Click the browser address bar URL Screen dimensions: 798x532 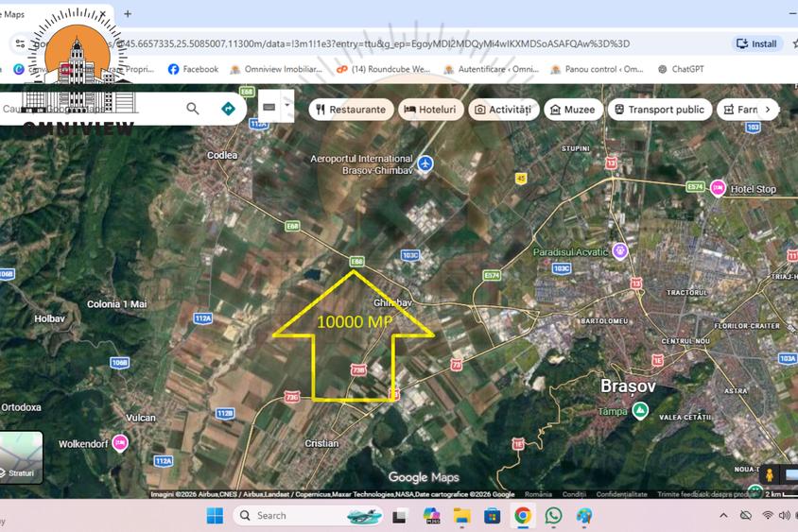pyautogui.click(x=374, y=43)
